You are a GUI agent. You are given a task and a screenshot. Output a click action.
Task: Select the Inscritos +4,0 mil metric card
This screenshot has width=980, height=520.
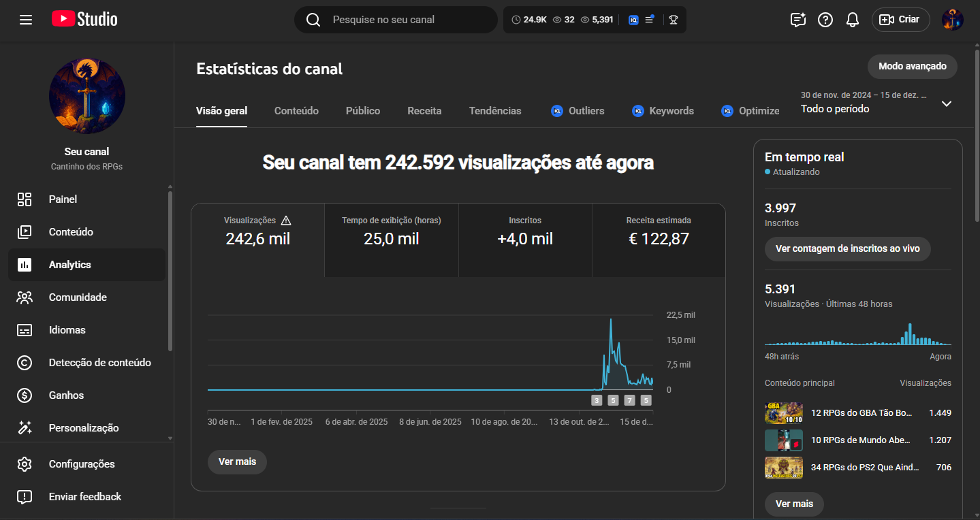coord(525,240)
